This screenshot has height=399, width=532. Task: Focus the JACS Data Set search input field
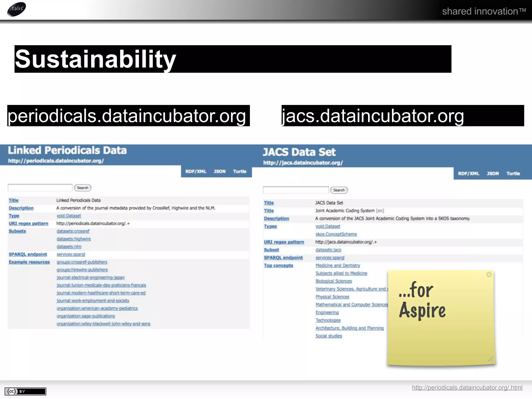pyautogui.click(x=296, y=190)
